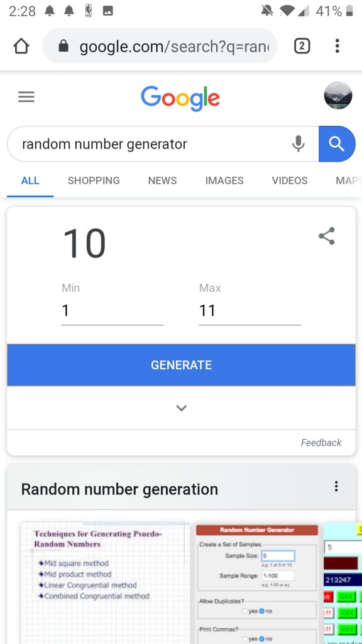362x644 pixels.
Task: Expand the generator card with chevron
Action: (x=182, y=408)
